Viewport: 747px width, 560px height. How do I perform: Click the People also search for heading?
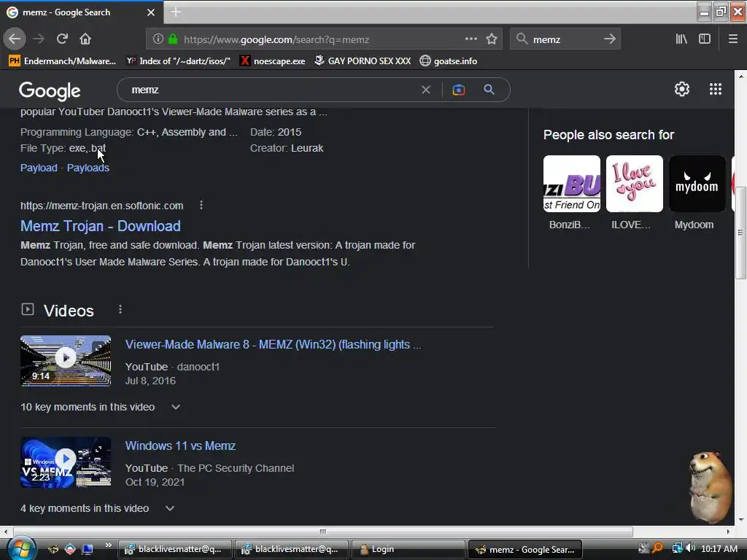click(x=608, y=135)
